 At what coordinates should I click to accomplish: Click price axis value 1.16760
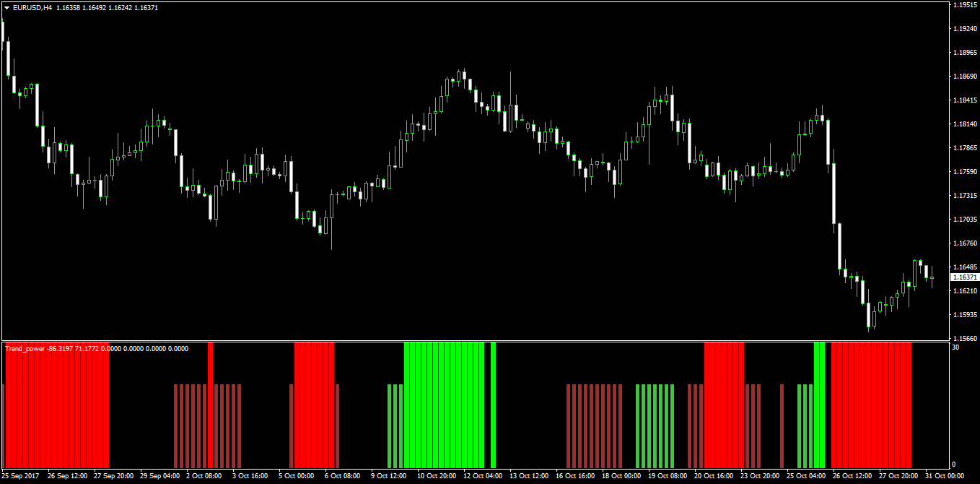coord(965,243)
